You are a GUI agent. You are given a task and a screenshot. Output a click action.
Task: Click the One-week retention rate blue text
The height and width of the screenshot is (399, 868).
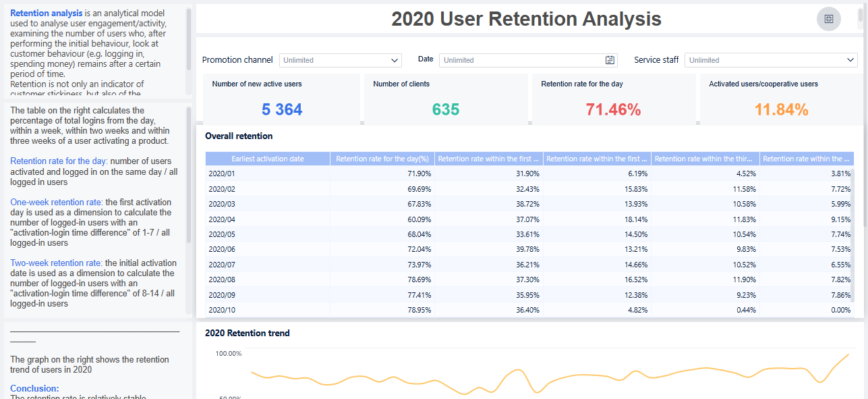57,202
